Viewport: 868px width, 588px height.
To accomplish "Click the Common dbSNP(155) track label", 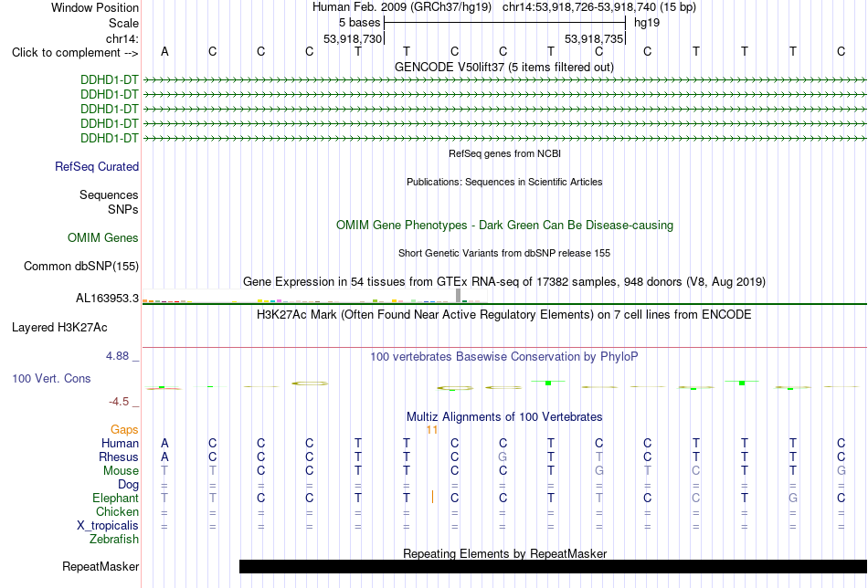I will pos(80,266).
